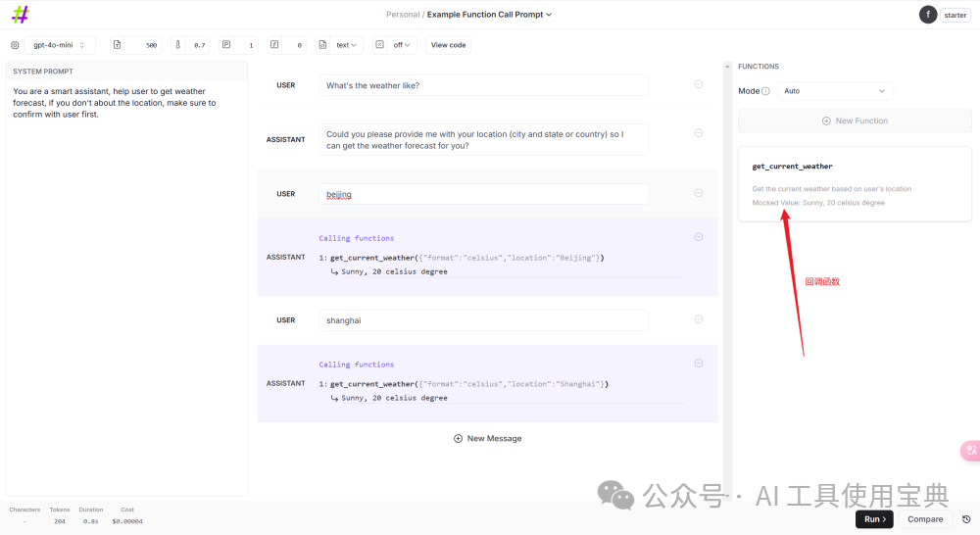Click the temperature value field showing 0.7

pos(199,45)
